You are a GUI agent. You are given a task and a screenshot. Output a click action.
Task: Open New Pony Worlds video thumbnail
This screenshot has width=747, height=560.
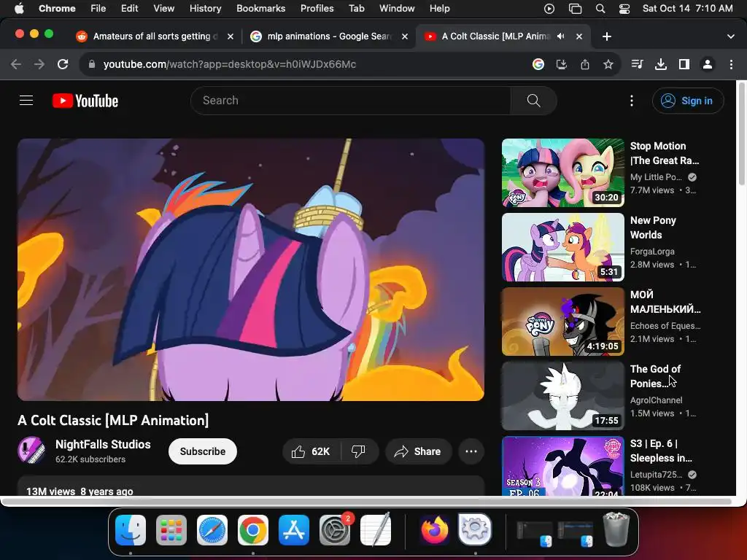(562, 247)
